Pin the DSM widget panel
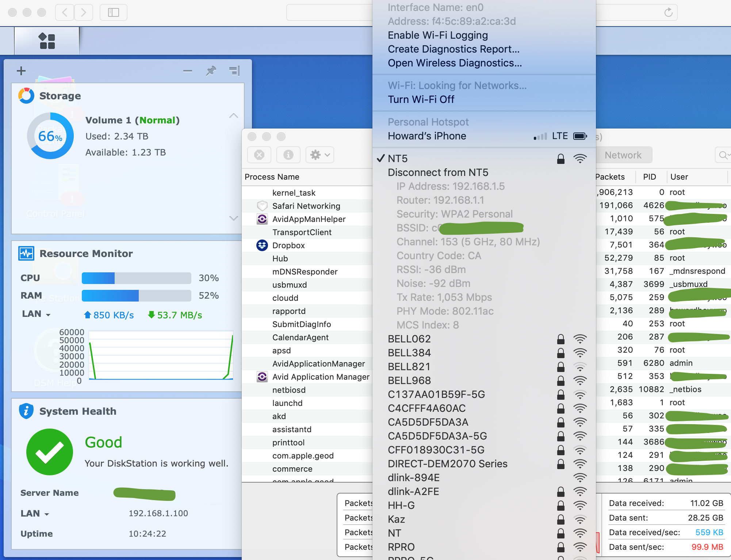The image size is (731, 560). click(x=211, y=70)
